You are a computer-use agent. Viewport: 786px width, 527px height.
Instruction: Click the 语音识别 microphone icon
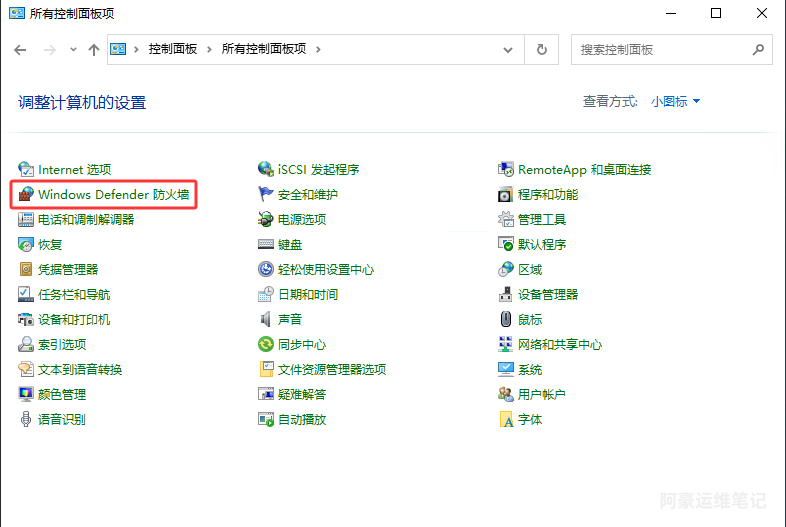point(26,419)
